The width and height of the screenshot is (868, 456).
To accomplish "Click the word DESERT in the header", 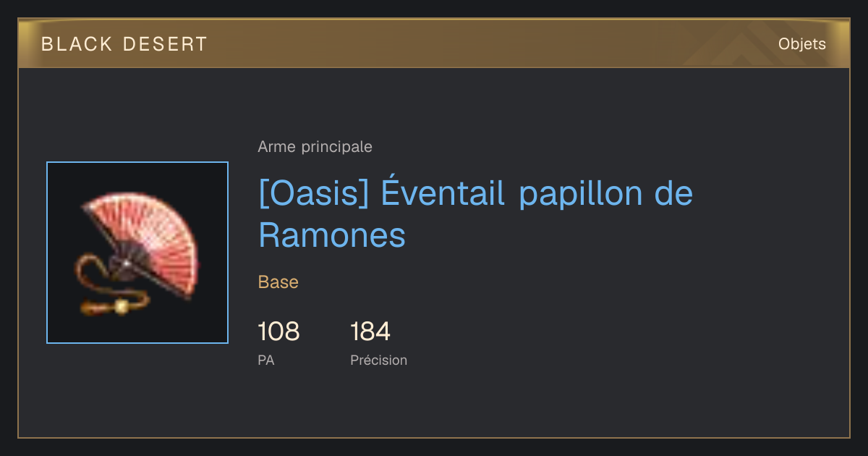I will pyautogui.click(x=165, y=44).
